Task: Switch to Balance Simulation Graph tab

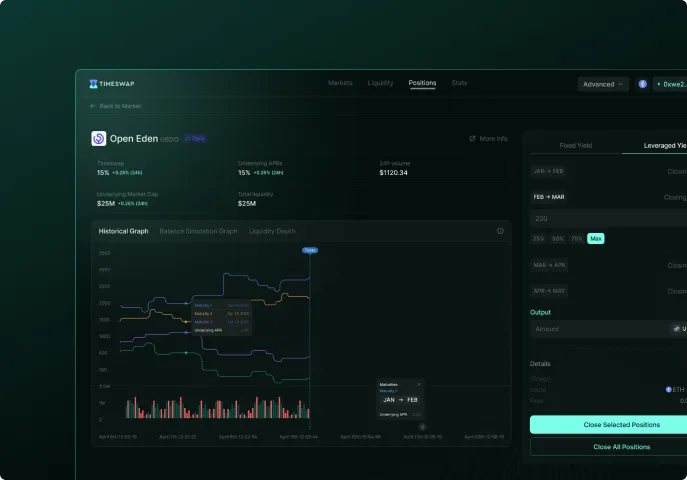Action: [x=198, y=231]
